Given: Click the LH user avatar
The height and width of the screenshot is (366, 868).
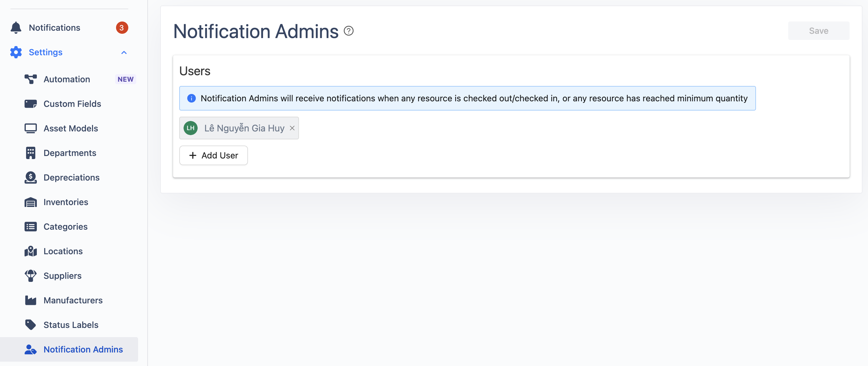Looking at the screenshot, I should [x=191, y=128].
